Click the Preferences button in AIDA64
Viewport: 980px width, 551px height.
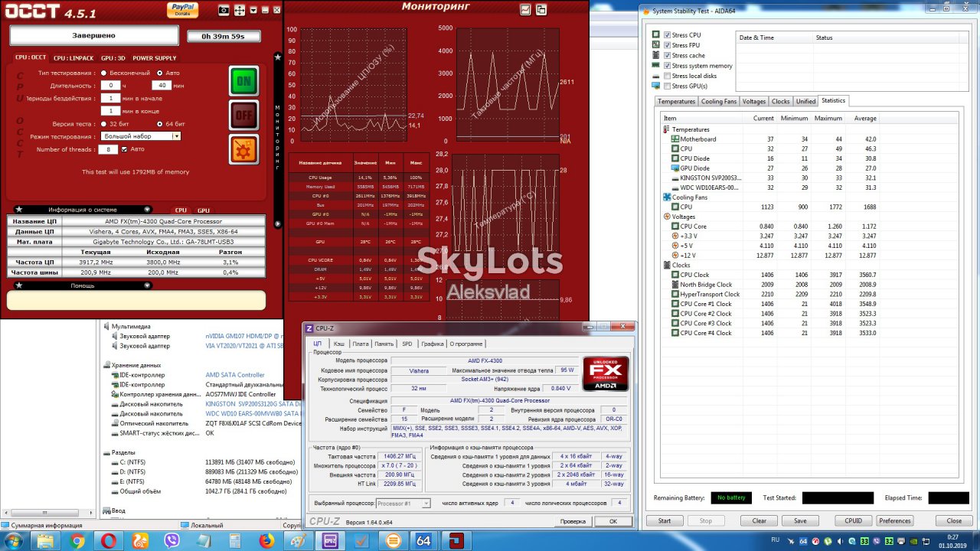click(x=895, y=520)
